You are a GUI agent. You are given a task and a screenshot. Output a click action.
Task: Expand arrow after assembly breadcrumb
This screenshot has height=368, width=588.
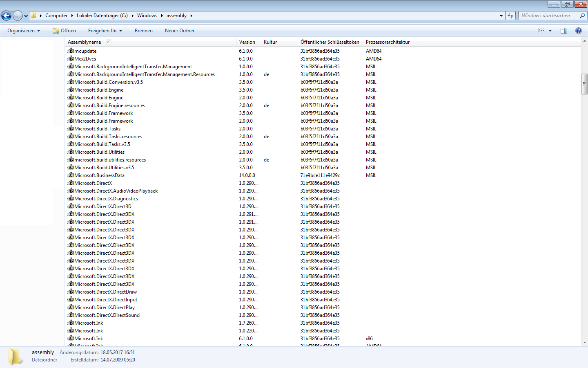(x=191, y=16)
